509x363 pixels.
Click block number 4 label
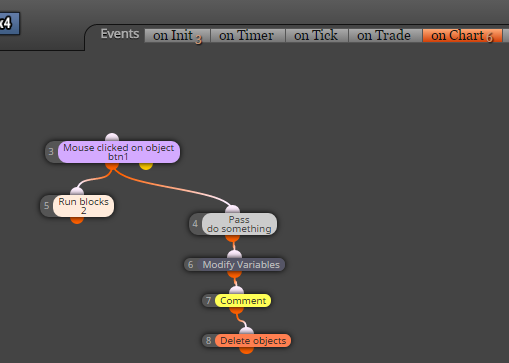click(x=195, y=224)
